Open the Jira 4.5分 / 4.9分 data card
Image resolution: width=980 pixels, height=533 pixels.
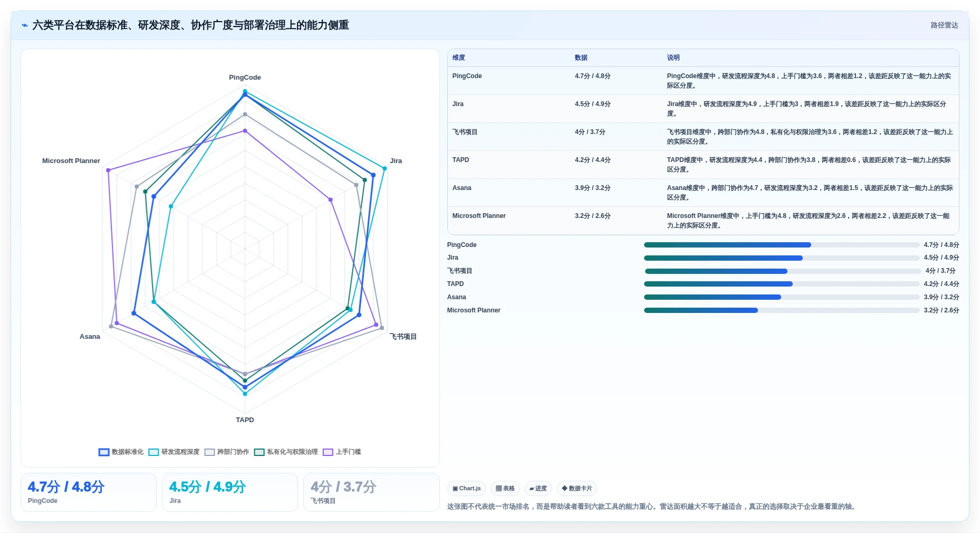click(x=230, y=492)
